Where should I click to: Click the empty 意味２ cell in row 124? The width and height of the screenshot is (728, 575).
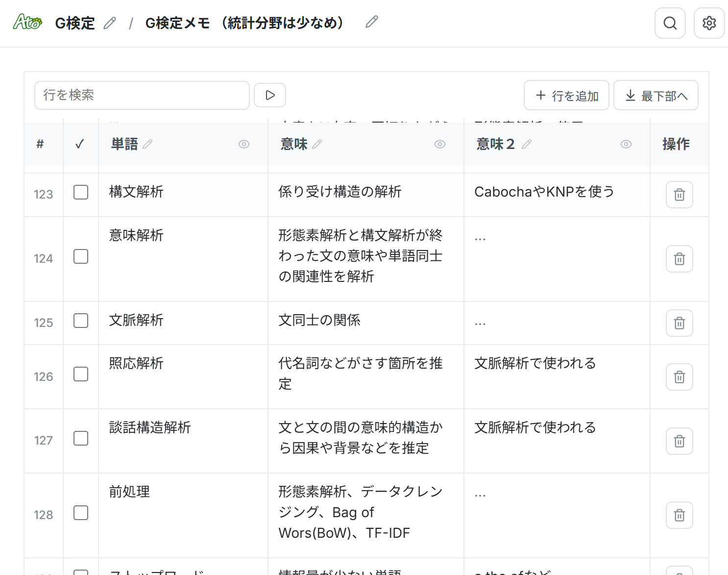[x=557, y=259]
